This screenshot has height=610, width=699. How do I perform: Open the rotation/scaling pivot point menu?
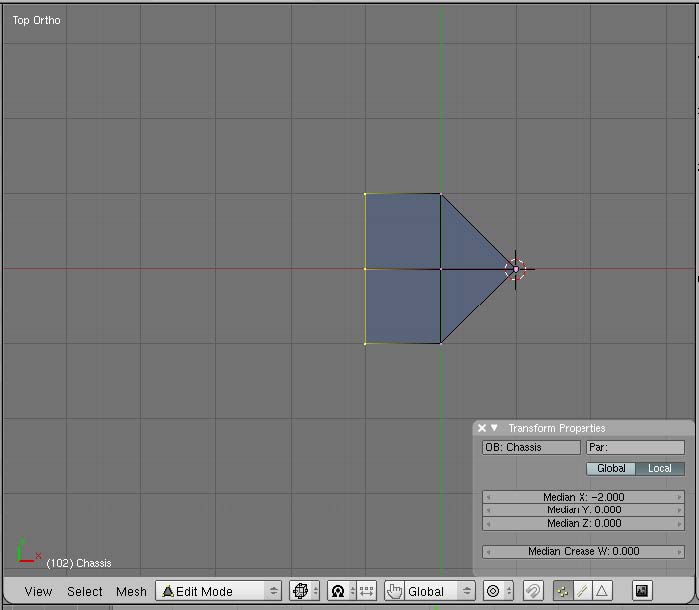click(x=342, y=591)
